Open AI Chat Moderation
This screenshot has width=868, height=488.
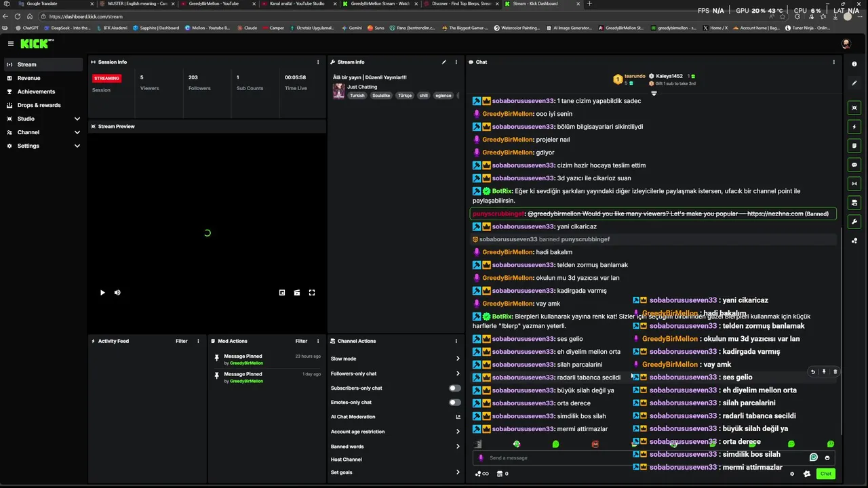[x=395, y=417]
